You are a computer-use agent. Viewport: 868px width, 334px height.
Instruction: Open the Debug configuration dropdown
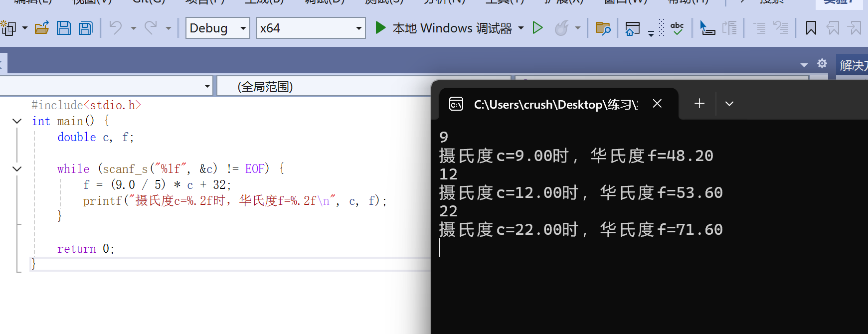[x=218, y=28]
